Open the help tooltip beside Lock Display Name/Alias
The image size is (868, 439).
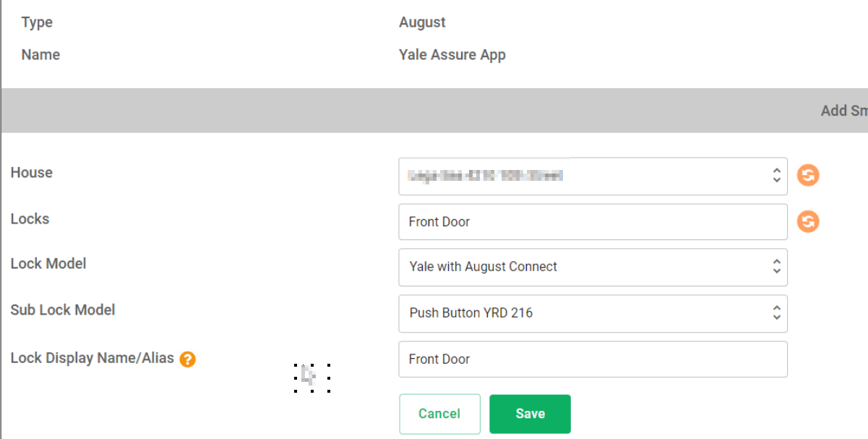[x=187, y=358]
